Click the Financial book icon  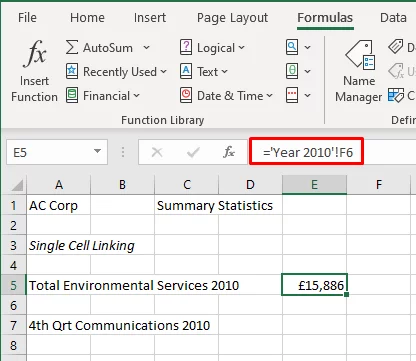[x=72, y=95]
